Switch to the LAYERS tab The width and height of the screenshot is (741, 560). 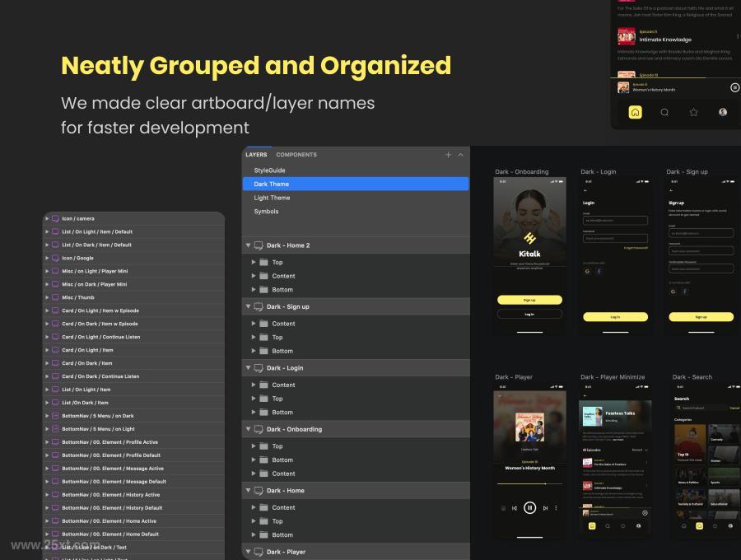pyautogui.click(x=256, y=155)
